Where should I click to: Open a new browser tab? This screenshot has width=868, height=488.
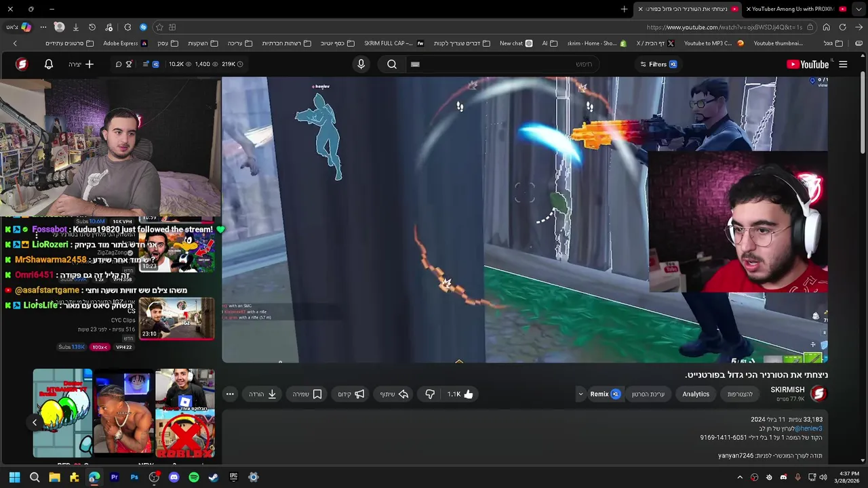(624, 9)
